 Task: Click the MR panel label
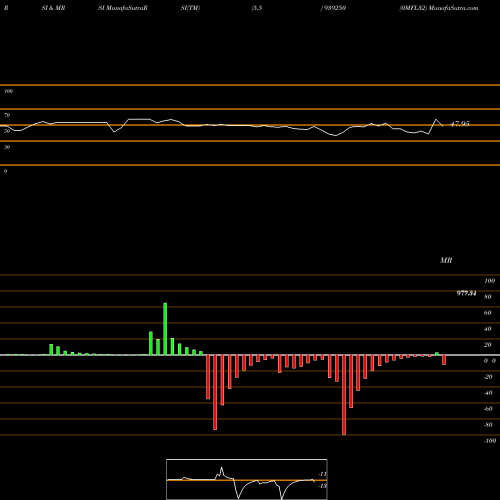pyautogui.click(x=446, y=260)
